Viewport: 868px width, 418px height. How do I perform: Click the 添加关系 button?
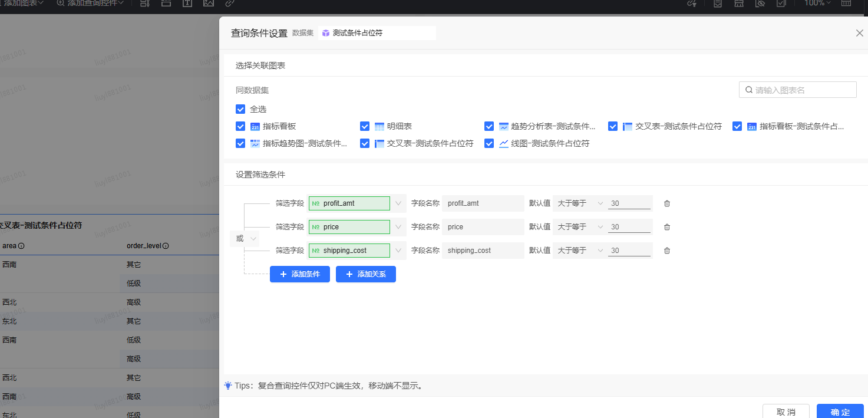click(x=366, y=274)
